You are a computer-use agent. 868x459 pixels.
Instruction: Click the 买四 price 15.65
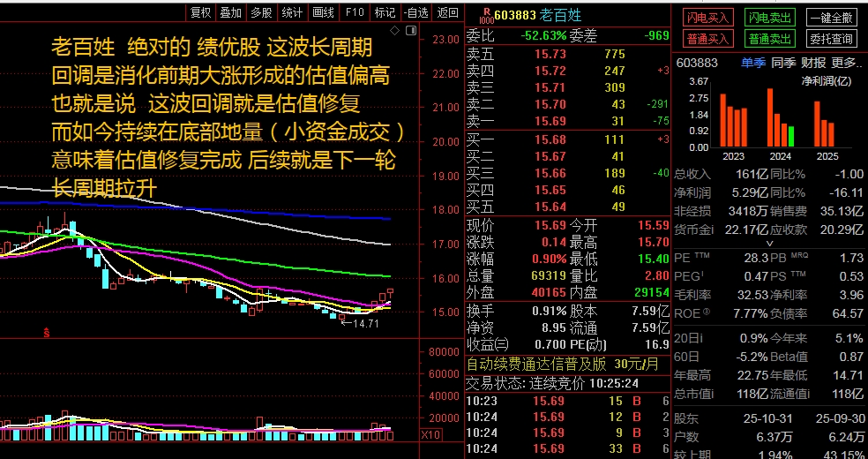550,190
